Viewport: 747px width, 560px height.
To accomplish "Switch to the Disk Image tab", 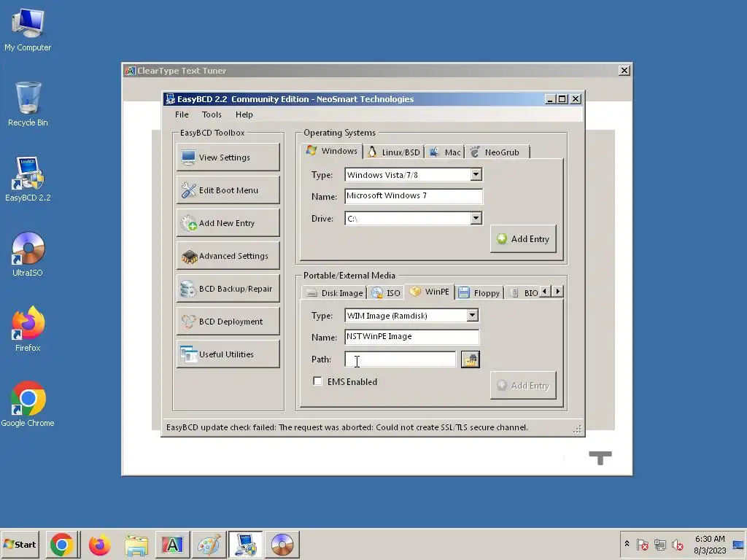I will (334, 293).
